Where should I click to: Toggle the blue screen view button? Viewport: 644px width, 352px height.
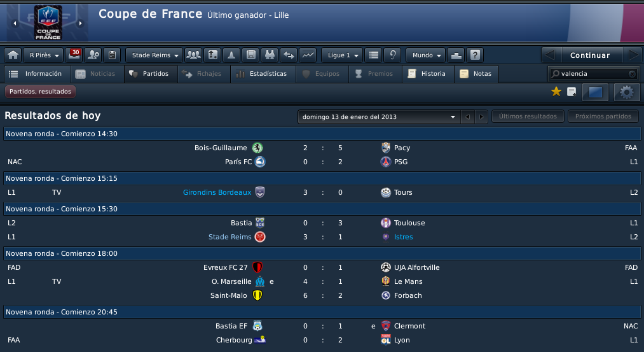coord(595,92)
